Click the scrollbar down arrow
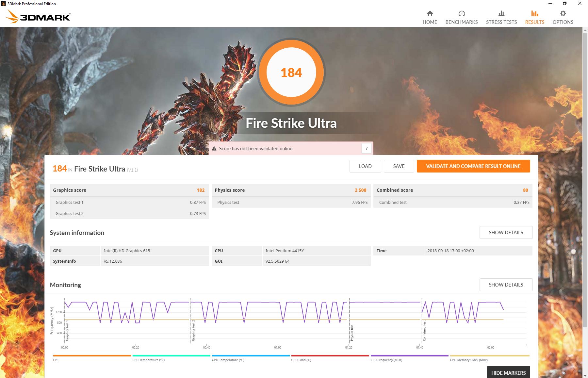Image resolution: width=588 pixels, height=378 pixels. tap(585, 375)
